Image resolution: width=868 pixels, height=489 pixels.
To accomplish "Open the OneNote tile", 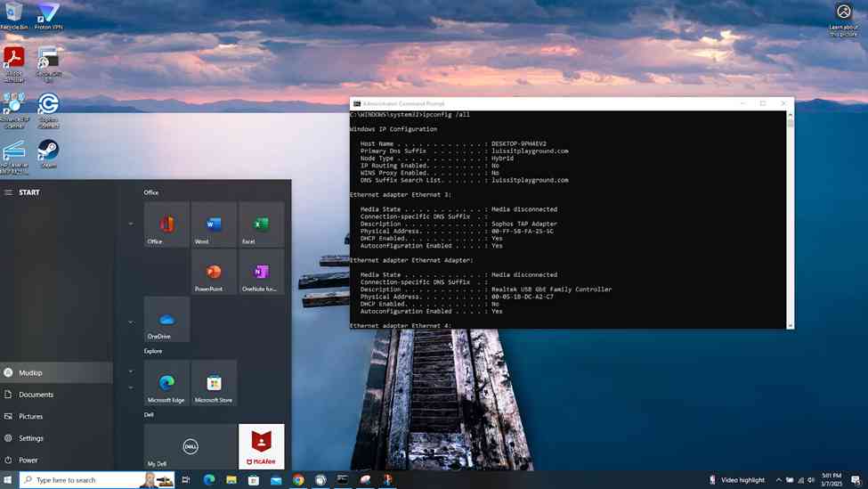I will pos(261,272).
